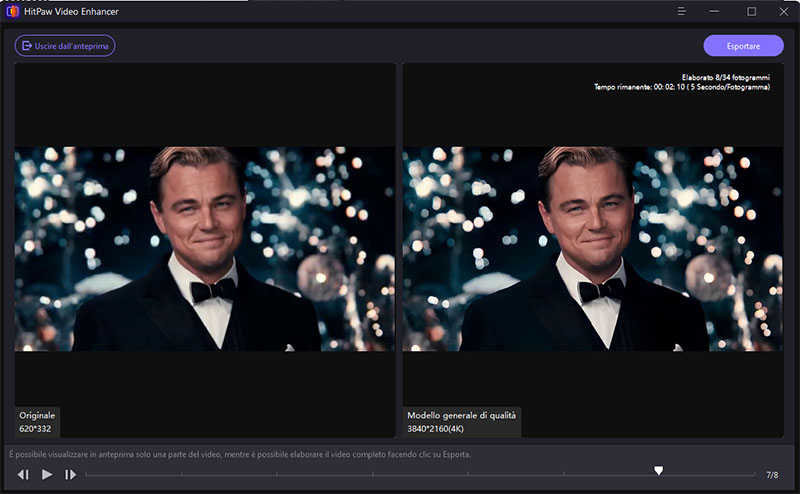Screen dimensions: 800x494
Task: Click the HitPaw Video Enhancer app logo
Action: [x=12, y=11]
